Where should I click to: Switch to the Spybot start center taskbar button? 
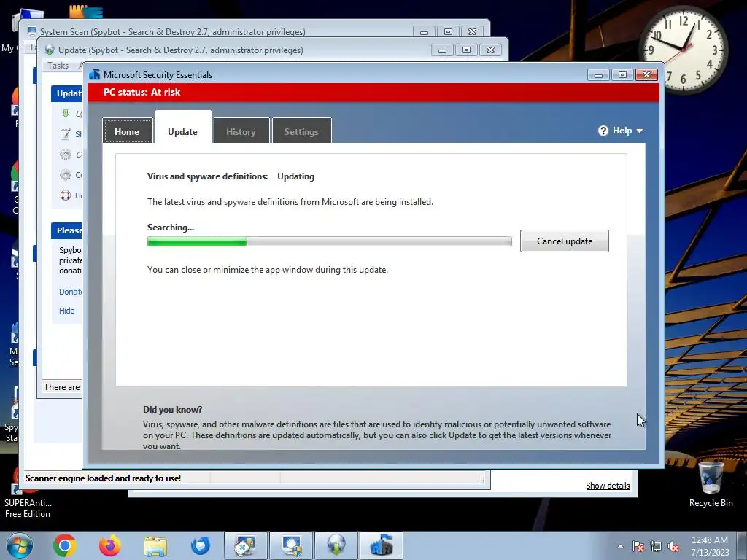(246, 545)
